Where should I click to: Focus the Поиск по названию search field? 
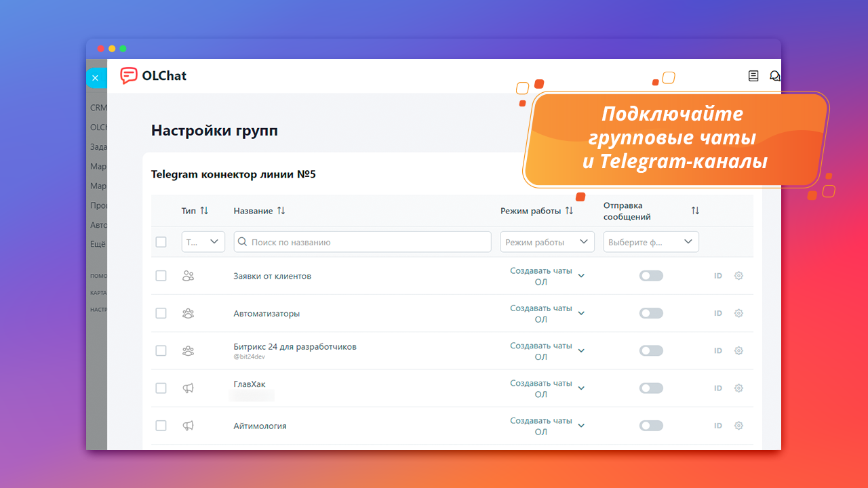coord(363,242)
